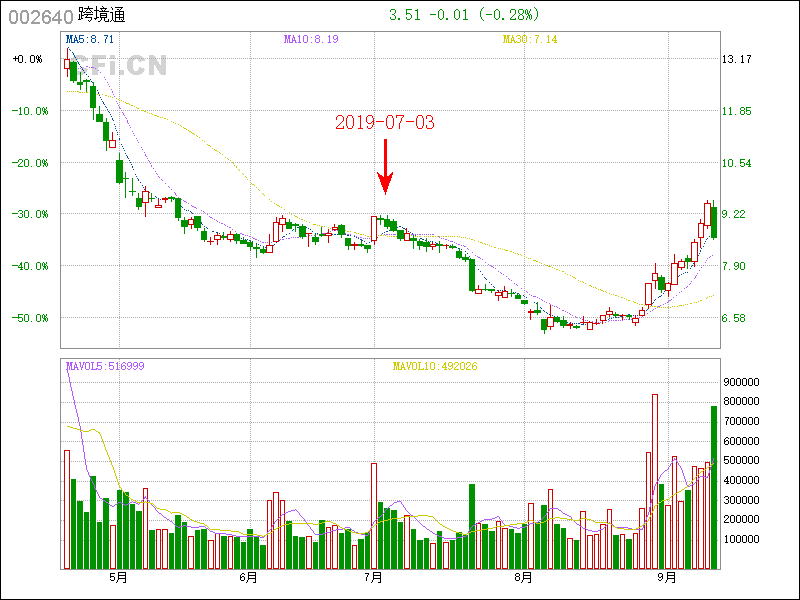
Task: Click the stock code 002640
Action: (x=40, y=16)
